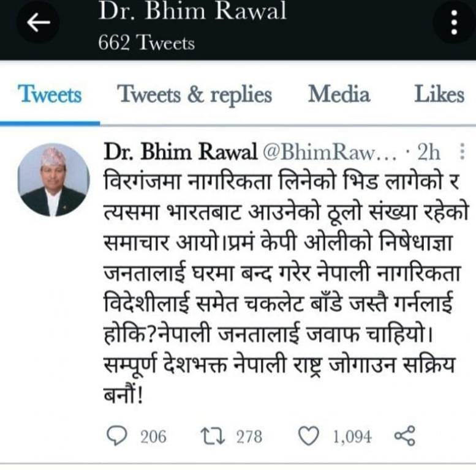The width and height of the screenshot is (476, 470).
Task: Switch to Tweets & replies tab
Action: [x=194, y=95]
